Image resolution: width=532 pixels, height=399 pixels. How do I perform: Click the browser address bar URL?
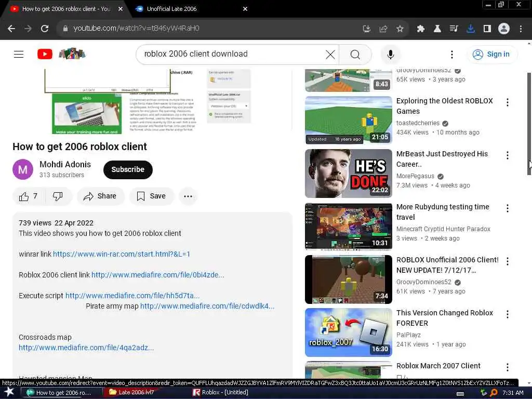[137, 29]
